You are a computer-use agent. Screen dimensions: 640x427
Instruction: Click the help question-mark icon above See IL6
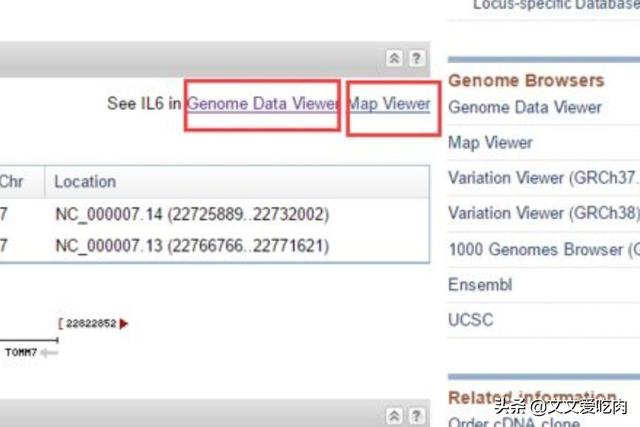click(x=416, y=59)
